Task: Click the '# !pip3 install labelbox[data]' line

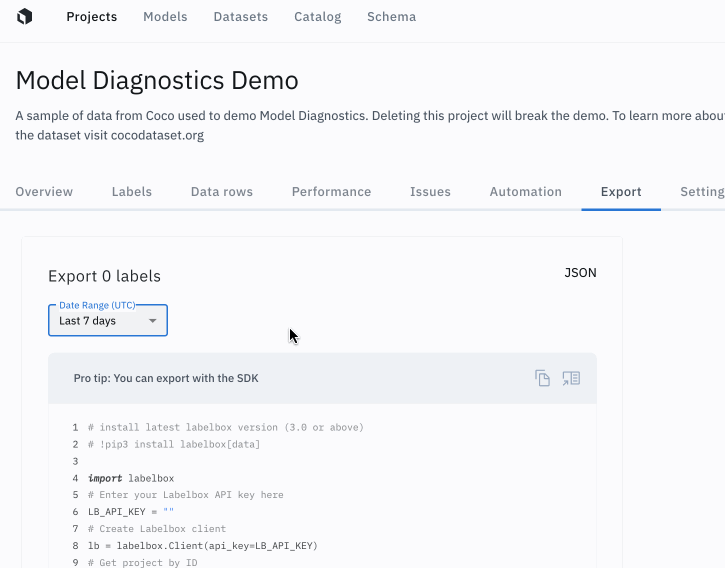Action: point(174,445)
